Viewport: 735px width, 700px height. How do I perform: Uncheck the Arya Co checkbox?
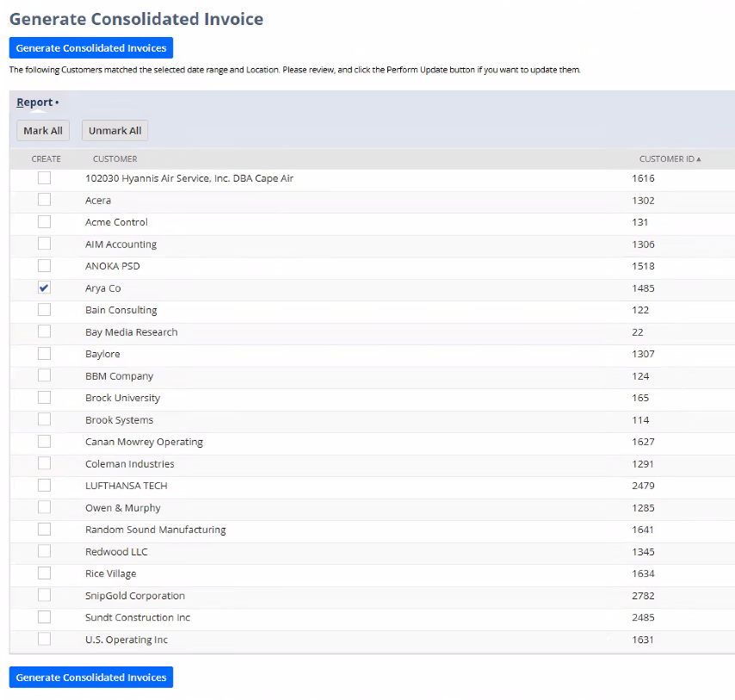click(44, 288)
